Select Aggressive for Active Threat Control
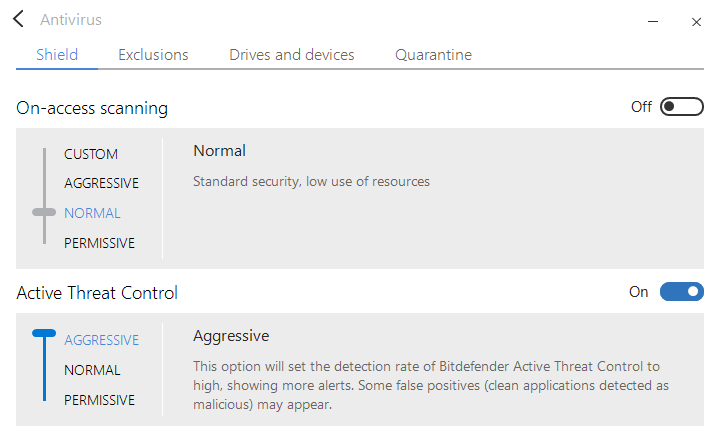Viewport: 716px width, 433px height. tap(101, 340)
